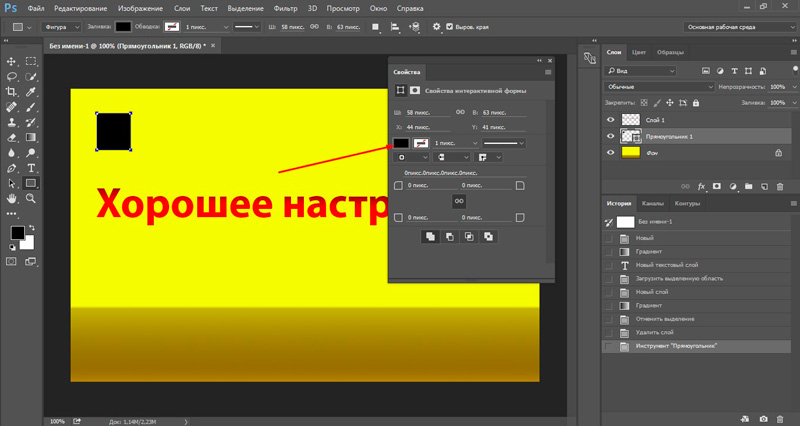Create new snapshot with camera icon
Image resolution: width=800 pixels, height=426 pixels.
(763, 418)
